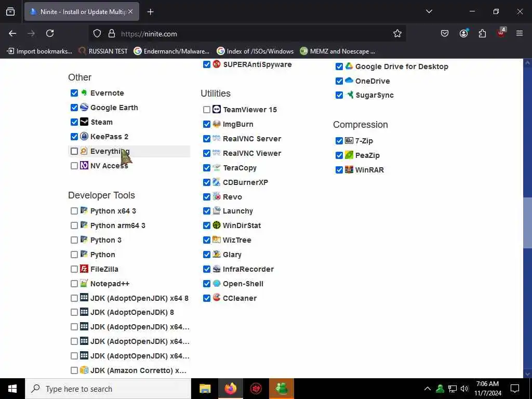This screenshot has height=399, width=532.
Task: Switch to the Ninite browser tab
Action: pyautogui.click(x=82, y=11)
